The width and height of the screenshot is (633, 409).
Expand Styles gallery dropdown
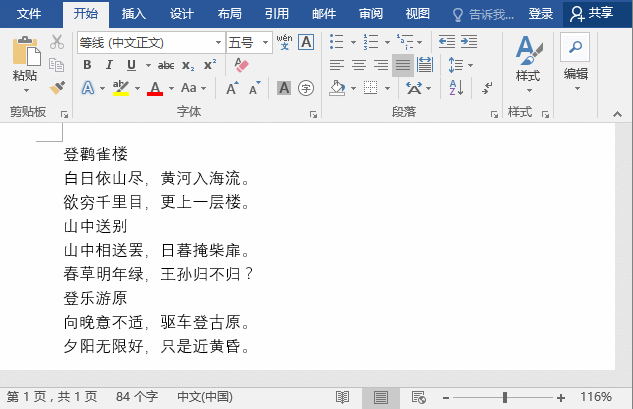coord(528,90)
